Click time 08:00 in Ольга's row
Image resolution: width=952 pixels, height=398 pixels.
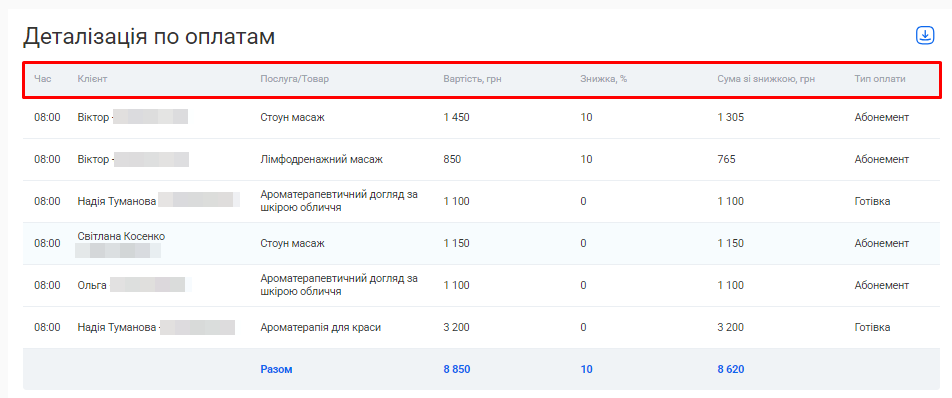[47, 285]
